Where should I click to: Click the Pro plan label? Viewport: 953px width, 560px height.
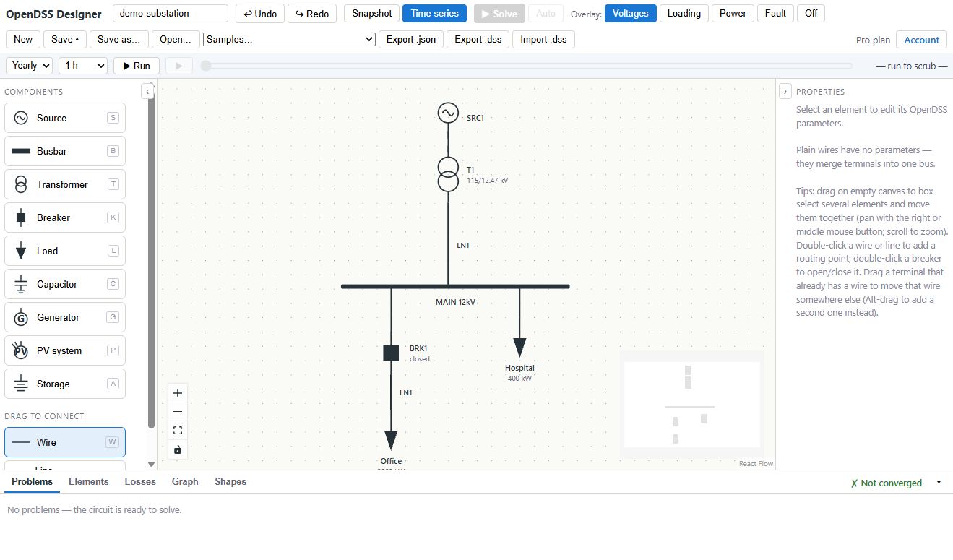click(x=873, y=40)
